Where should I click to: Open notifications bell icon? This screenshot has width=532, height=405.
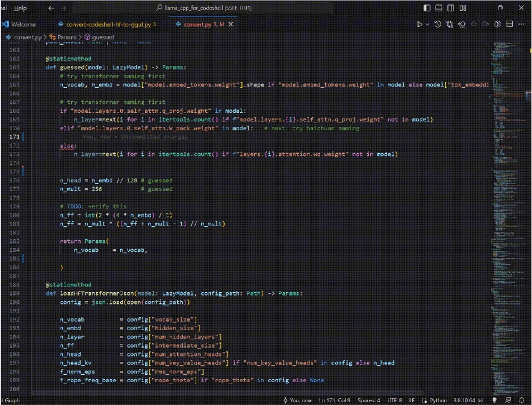click(521, 400)
